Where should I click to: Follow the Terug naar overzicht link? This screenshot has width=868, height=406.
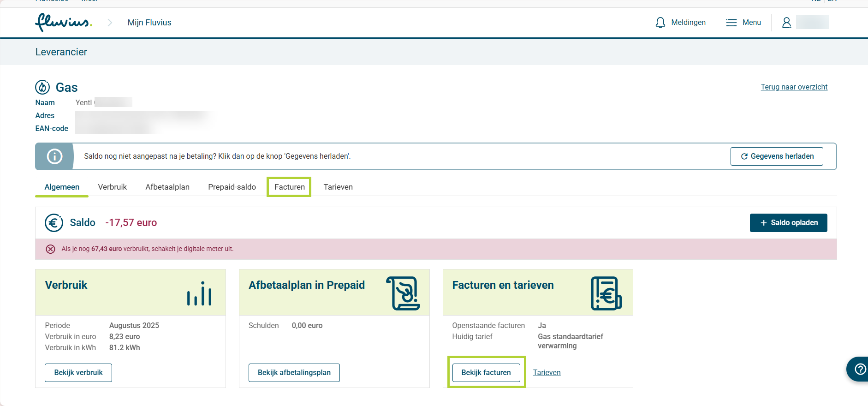click(x=794, y=87)
